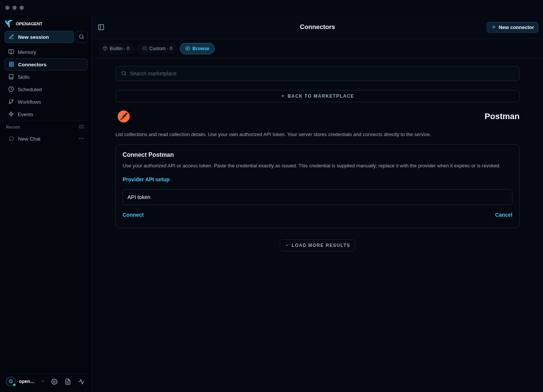Select the Browse tab
Viewport: 543px width, 392px height.
tap(197, 49)
